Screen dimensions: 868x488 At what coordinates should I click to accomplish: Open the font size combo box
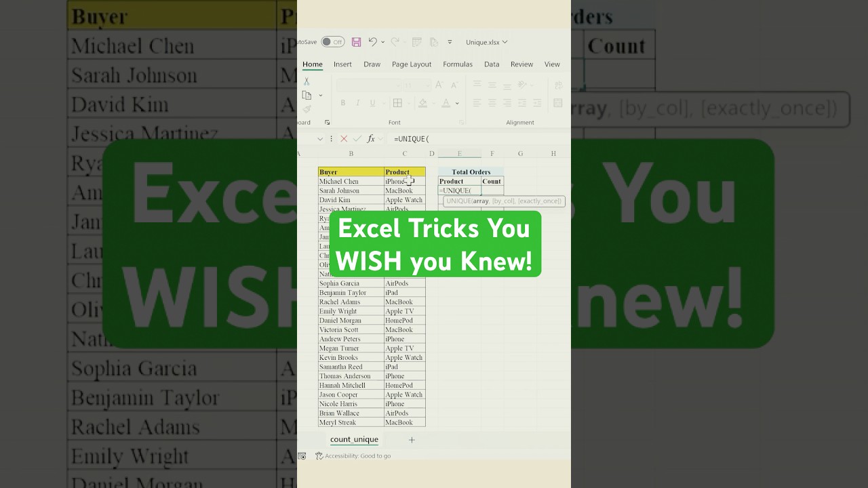pyautogui.click(x=417, y=85)
